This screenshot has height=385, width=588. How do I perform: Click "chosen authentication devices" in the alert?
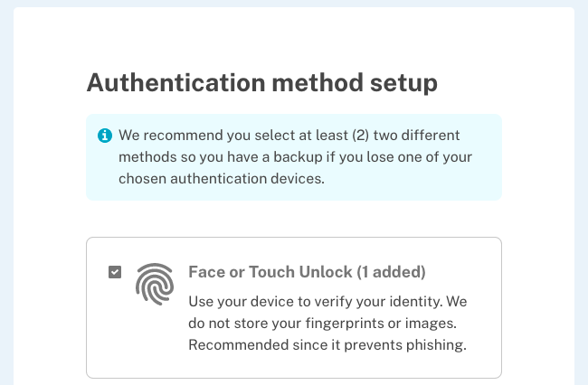click(x=221, y=179)
